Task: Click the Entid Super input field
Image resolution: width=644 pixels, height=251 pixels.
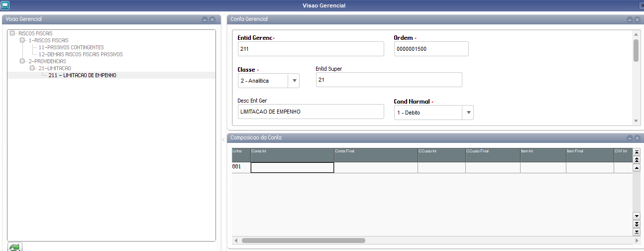Action: [x=389, y=80]
